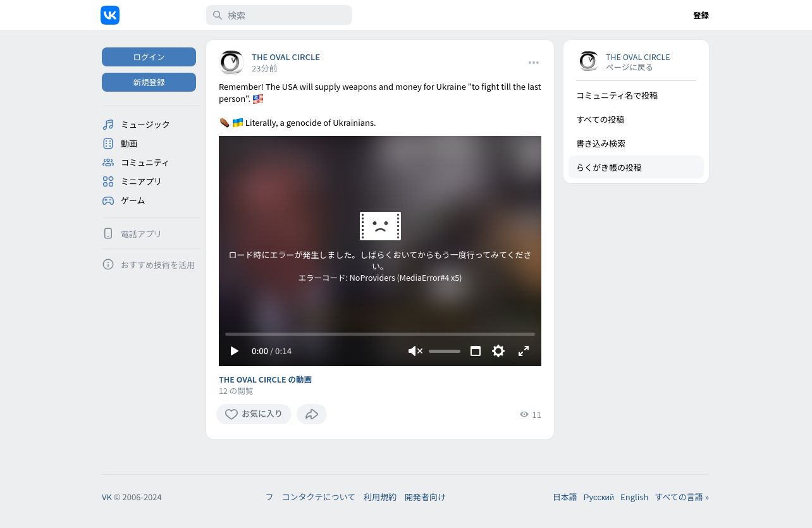Select 書き込み検索 tab
The width and height of the screenshot is (812, 528).
[x=636, y=144]
